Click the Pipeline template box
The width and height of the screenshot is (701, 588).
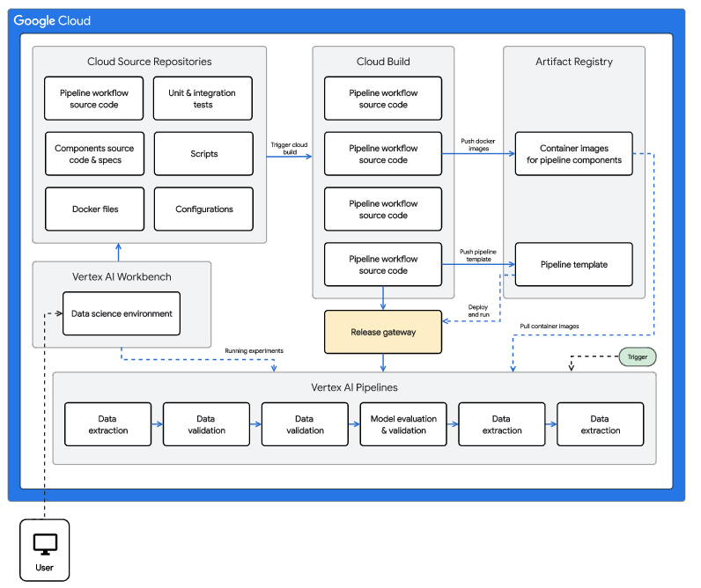pos(573,264)
